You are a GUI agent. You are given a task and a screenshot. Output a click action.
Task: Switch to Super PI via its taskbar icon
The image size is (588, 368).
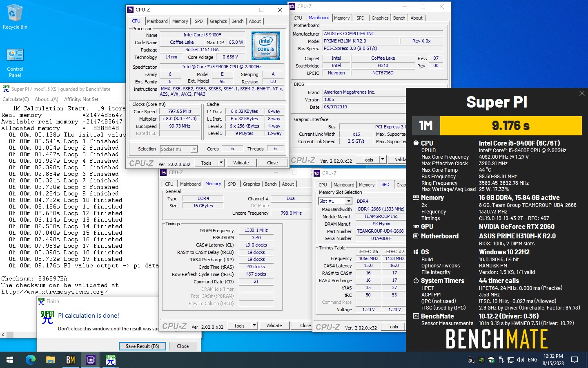tap(111, 360)
